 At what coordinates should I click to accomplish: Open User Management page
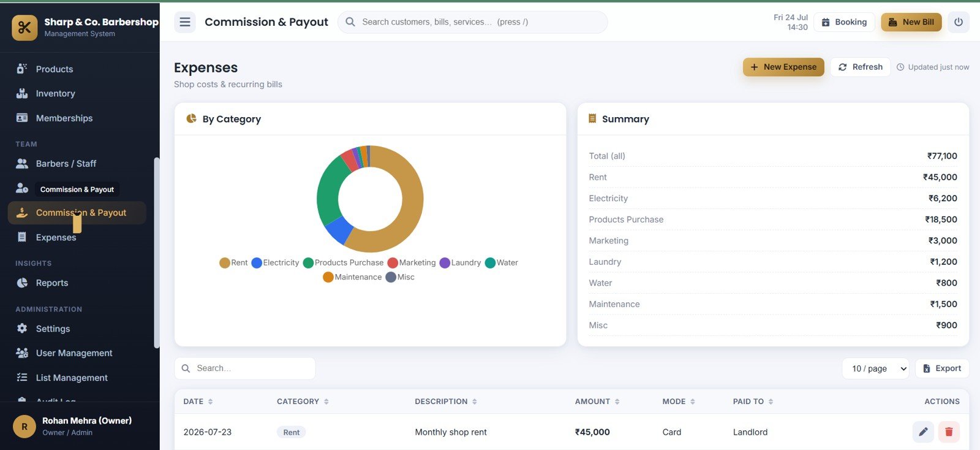pyautogui.click(x=77, y=353)
